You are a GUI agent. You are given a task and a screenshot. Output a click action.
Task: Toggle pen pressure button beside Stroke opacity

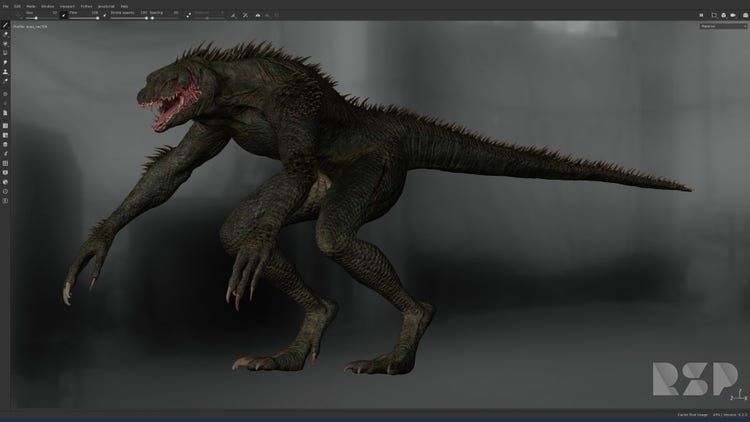pos(106,15)
